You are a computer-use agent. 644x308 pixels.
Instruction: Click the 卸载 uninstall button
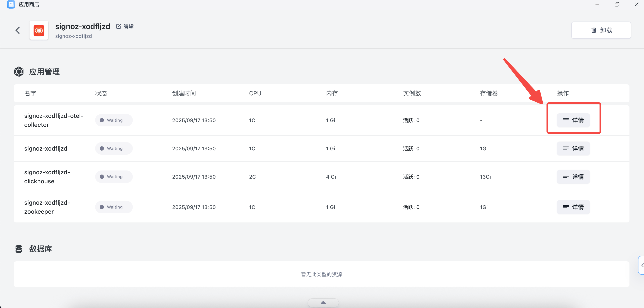click(601, 30)
